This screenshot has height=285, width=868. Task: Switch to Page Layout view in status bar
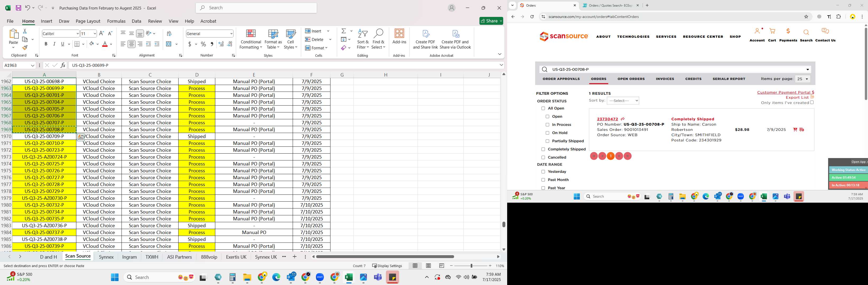(x=428, y=266)
